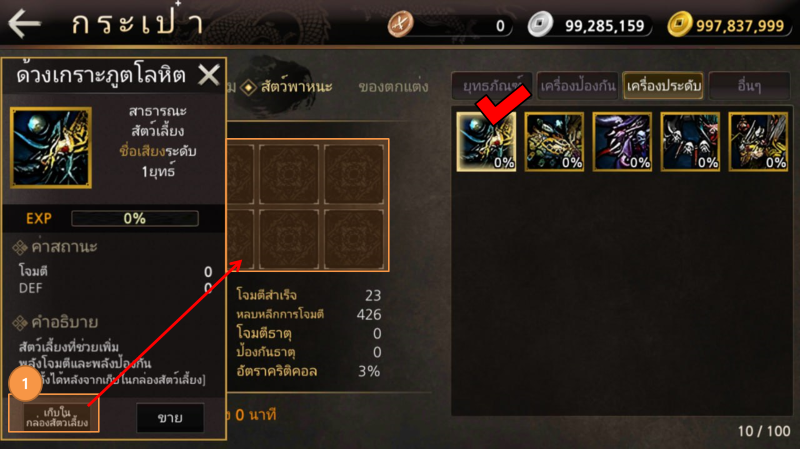
Task: Select the second inventory item icon
Action: point(554,141)
